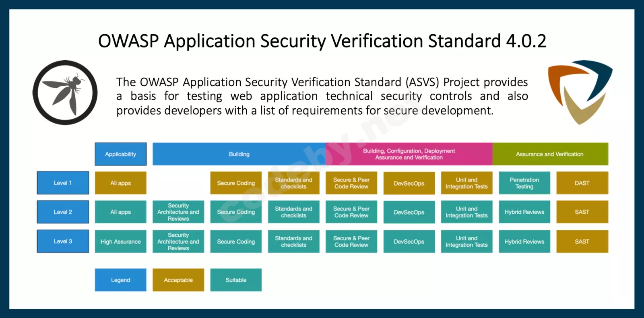Click the Level 3 row label

tap(63, 241)
